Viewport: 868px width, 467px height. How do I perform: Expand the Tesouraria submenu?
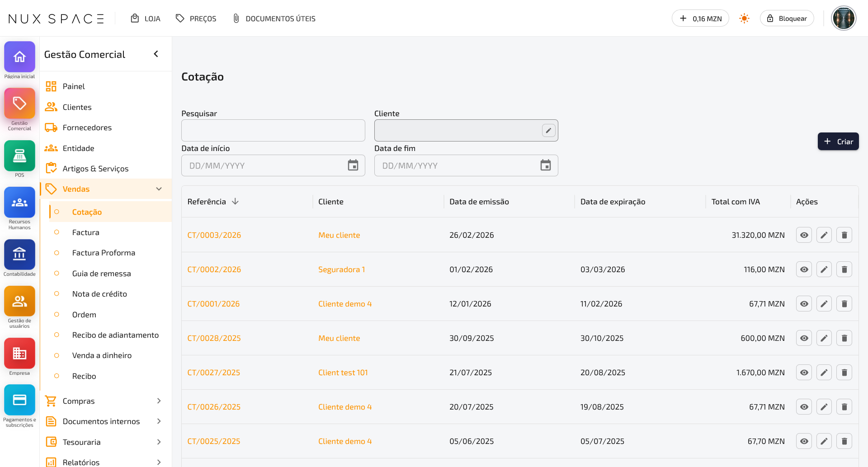[159, 442]
